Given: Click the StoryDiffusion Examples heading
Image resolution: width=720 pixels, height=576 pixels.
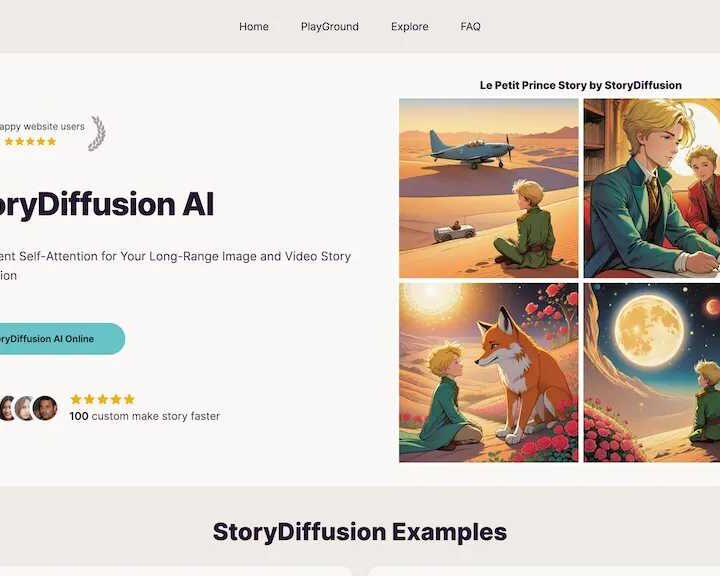Looking at the screenshot, I should pyautogui.click(x=360, y=532).
